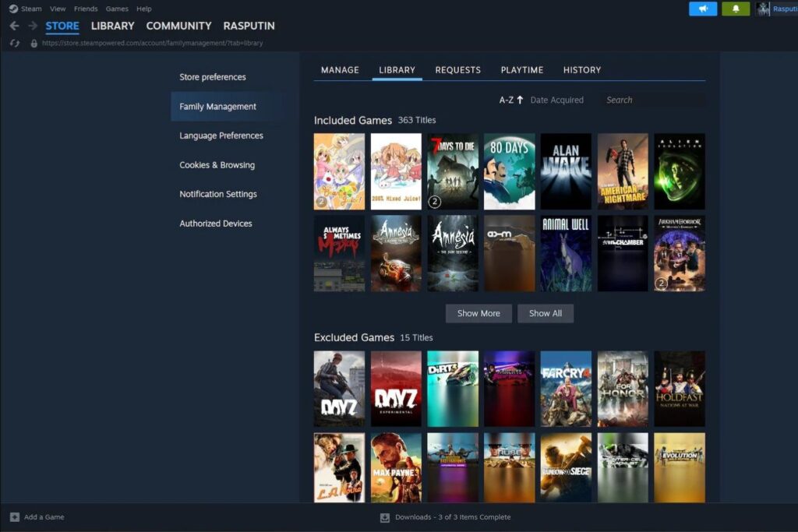798x532 pixels.
Task: Open the blue announcements megaphone button
Action: (703, 9)
